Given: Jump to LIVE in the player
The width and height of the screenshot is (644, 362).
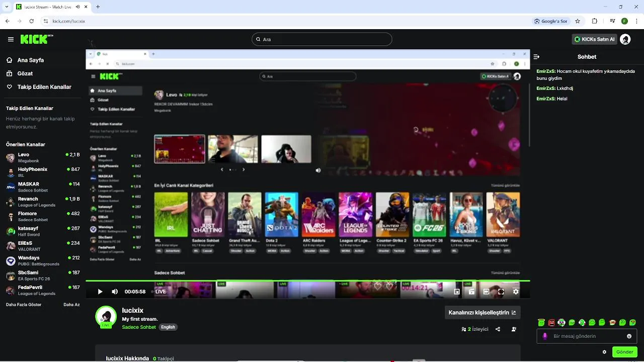Looking at the screenshot, I should point(159,292).
